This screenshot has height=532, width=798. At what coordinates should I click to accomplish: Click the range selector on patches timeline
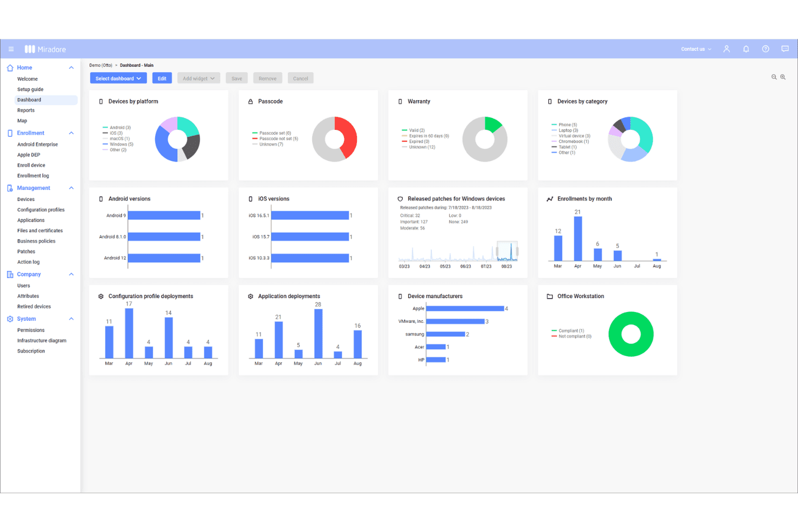click(x=507, y=251)
